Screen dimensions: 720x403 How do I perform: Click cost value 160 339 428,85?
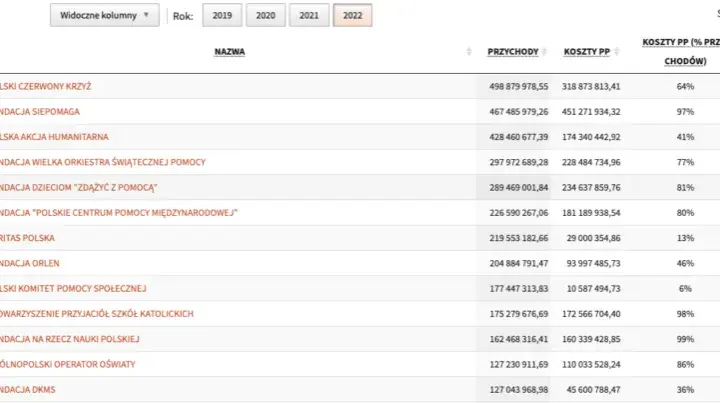[x=591, y=339]
